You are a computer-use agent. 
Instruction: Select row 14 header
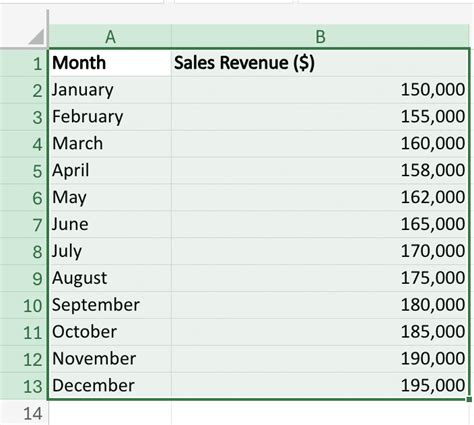pyautogui.click(x=24, y=413)
